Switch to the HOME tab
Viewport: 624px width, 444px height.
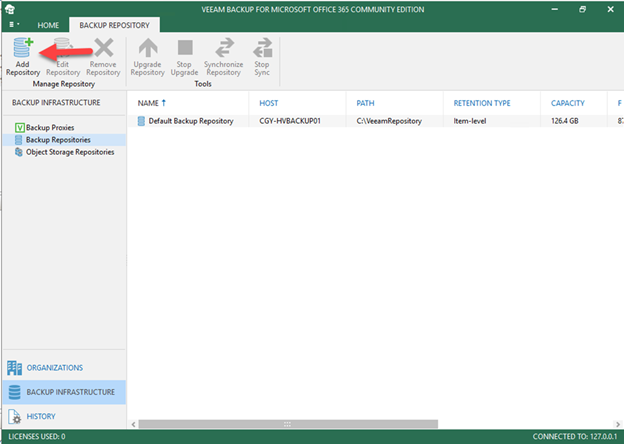click(x=48, y=25)
